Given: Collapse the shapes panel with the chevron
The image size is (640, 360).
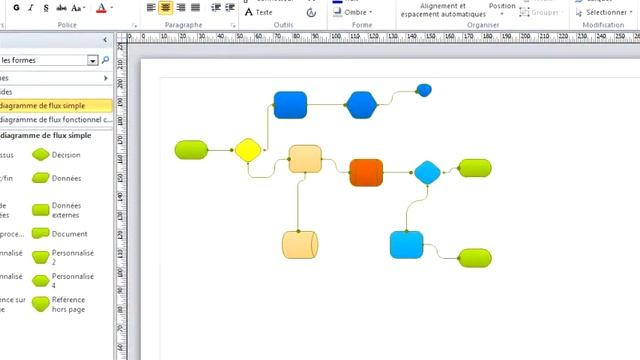Looking at the screenshot, I should tap(105, 40).
